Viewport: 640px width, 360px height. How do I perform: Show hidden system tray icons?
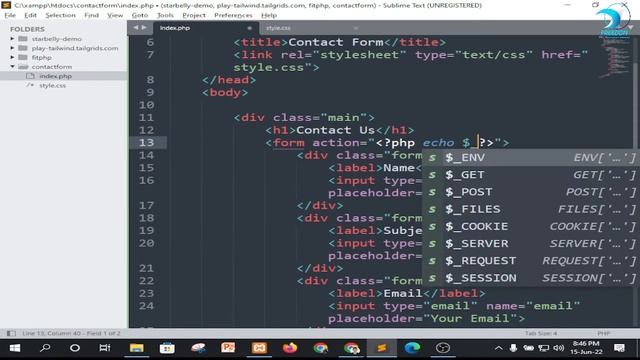[x=498, y=348]
